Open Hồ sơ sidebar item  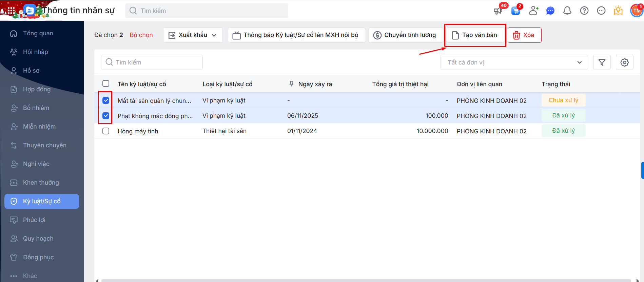[42, 71]
